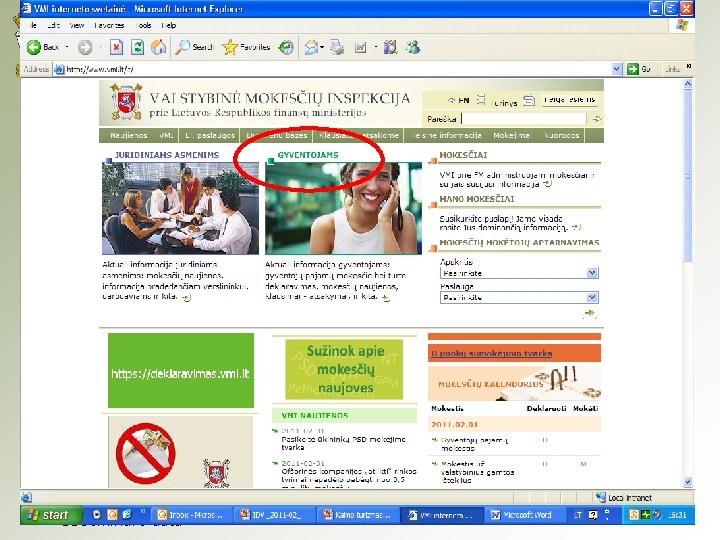Click Sužinok apie mokesčių naujoves banner

[344, 370]
